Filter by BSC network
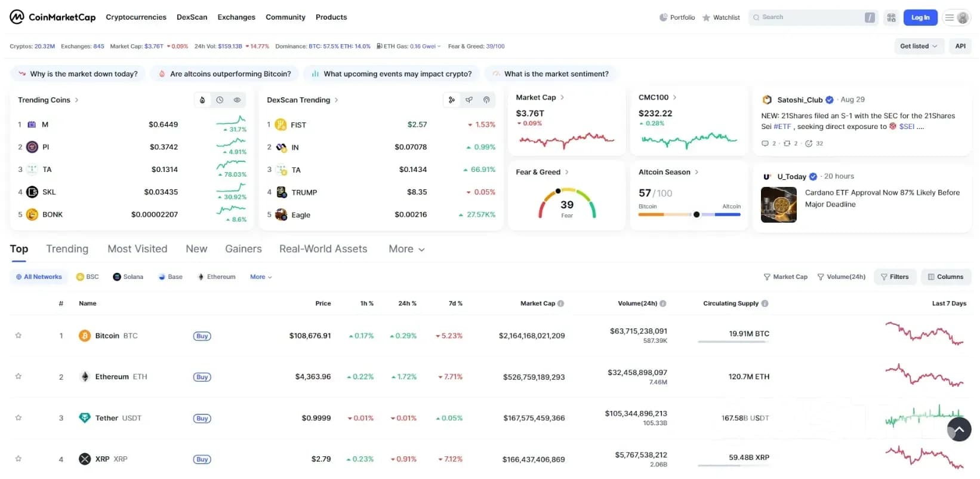This screenshot has width=980, height=479. pyautogui.click(x=88, y=277)
